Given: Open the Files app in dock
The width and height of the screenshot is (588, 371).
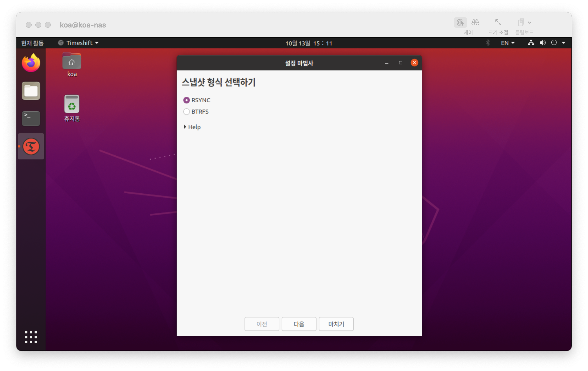Looking at the screenshot, I should 31,91.
